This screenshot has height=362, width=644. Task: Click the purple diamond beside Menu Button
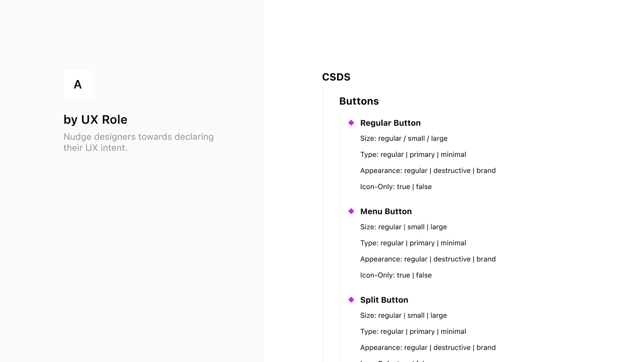351,211
